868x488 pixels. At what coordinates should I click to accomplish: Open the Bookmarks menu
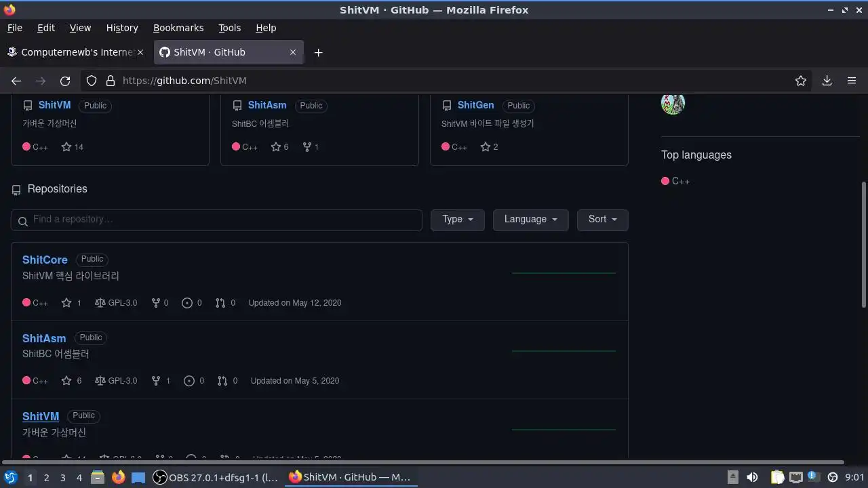tap(178, 28)
